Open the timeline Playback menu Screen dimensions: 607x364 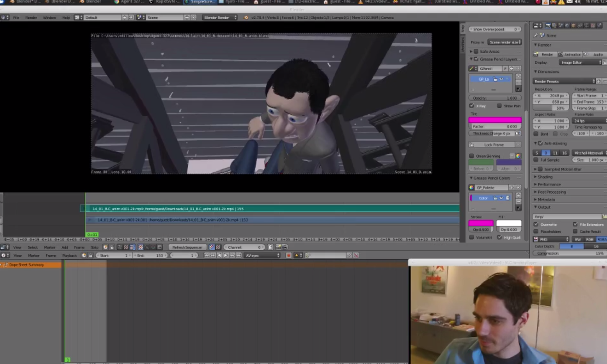(69, 255)
